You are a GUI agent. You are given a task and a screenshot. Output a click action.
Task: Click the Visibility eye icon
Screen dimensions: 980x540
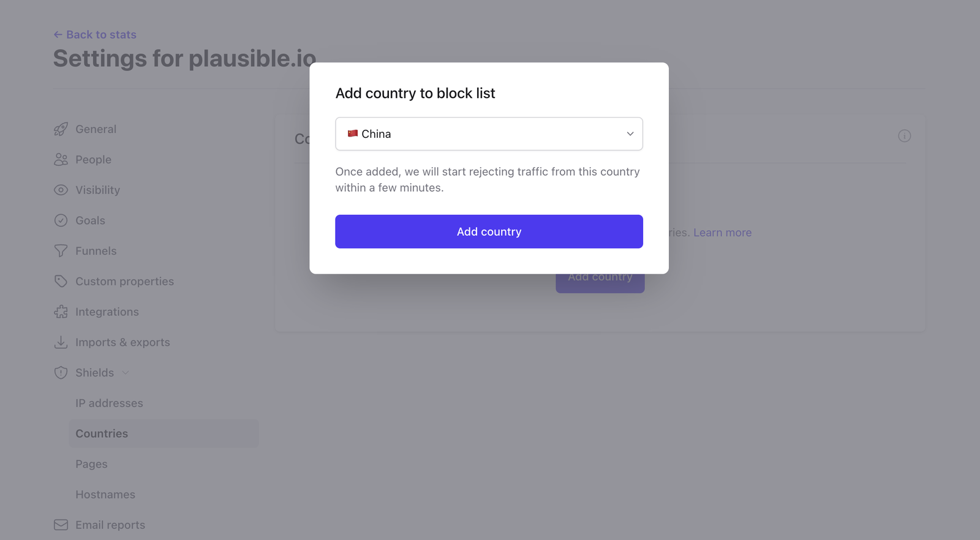coord(61,190)
